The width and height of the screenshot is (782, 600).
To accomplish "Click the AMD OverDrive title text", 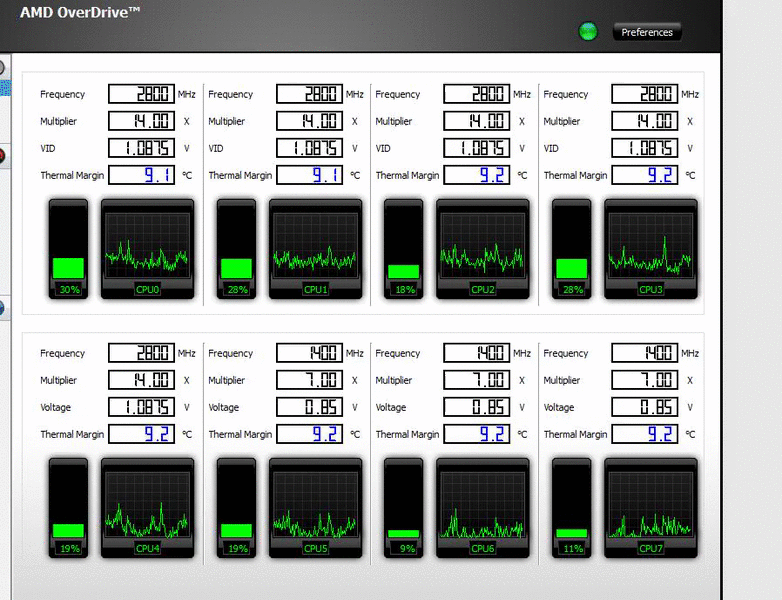I will (x=80, y=12).
